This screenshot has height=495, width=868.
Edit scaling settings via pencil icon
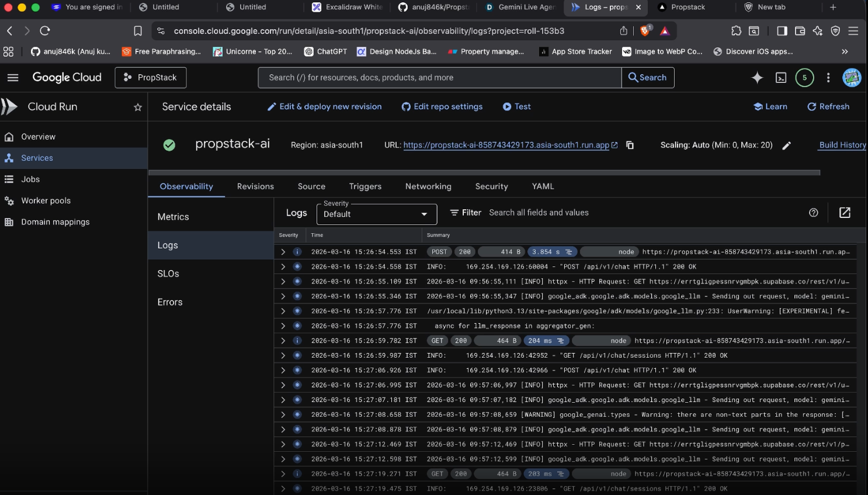(787, 145)
